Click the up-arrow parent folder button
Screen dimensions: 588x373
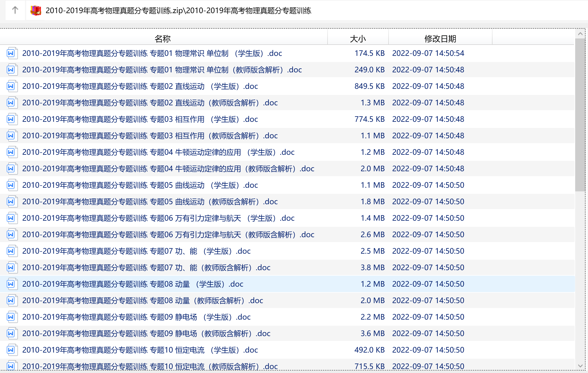[15, 10]
